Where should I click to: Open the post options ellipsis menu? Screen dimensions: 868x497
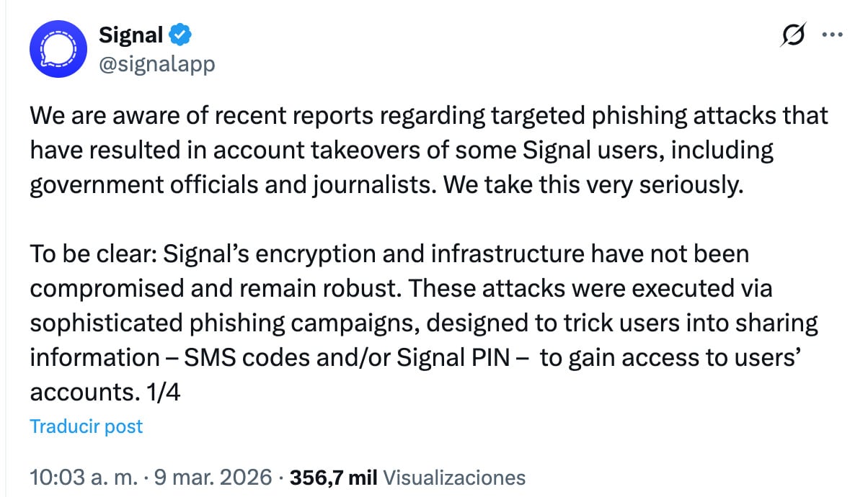(x=833, y=35)
